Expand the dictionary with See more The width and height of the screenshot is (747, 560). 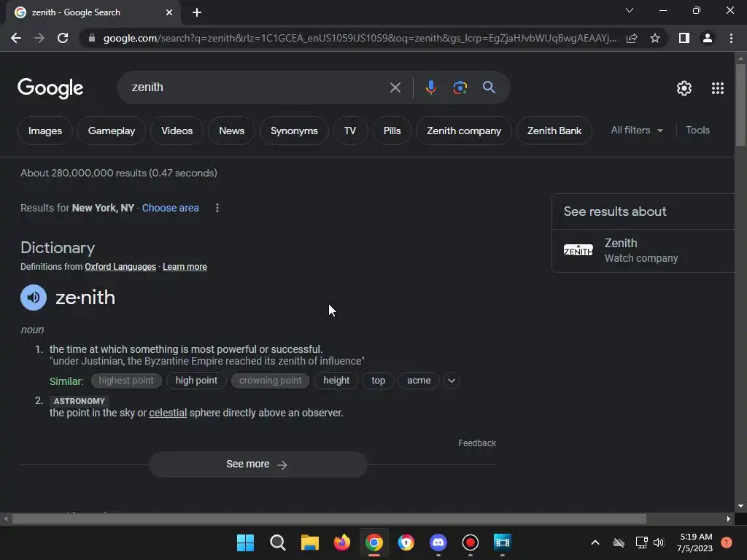tap(258, 464)
